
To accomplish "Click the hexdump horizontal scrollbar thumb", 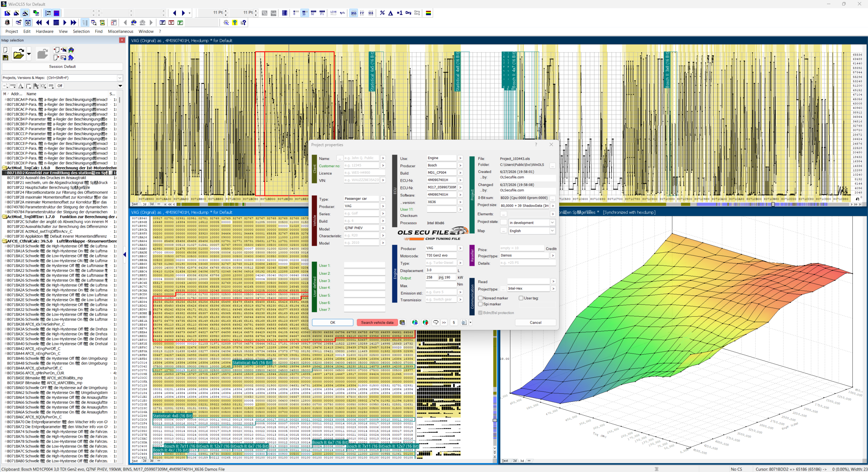I will [x=773, y=204].
